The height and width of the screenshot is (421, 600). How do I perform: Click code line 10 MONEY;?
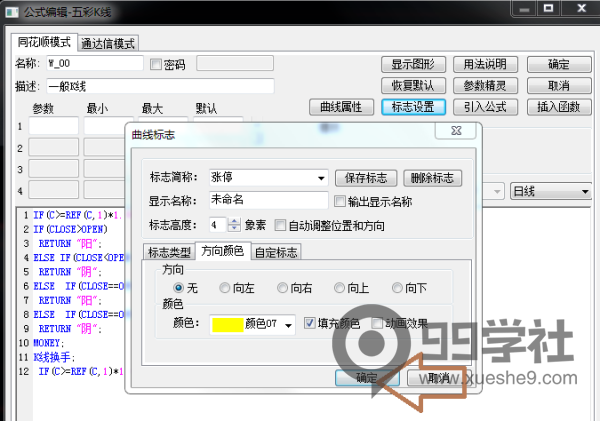(x=49, y=343)
